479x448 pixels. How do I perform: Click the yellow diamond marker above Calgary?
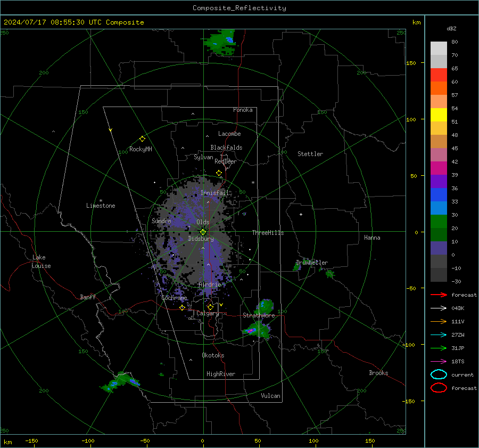point(210,307)
